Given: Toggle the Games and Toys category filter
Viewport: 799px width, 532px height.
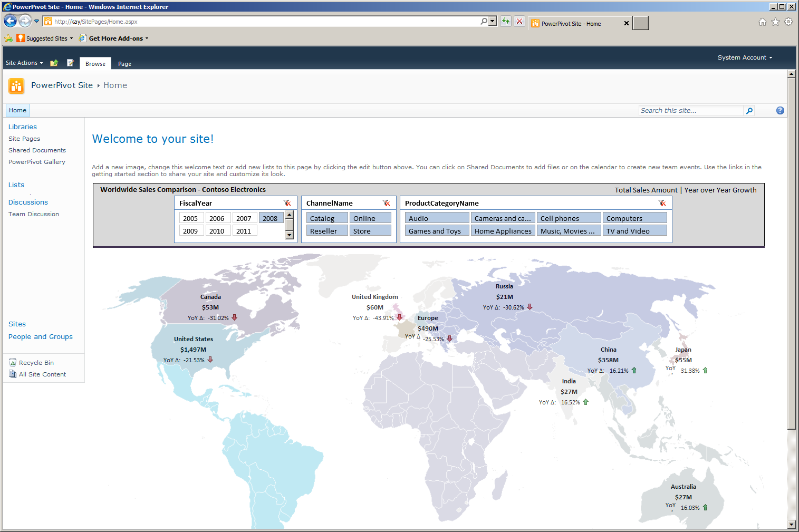Looking at the screenshot, I should (437, 231).
